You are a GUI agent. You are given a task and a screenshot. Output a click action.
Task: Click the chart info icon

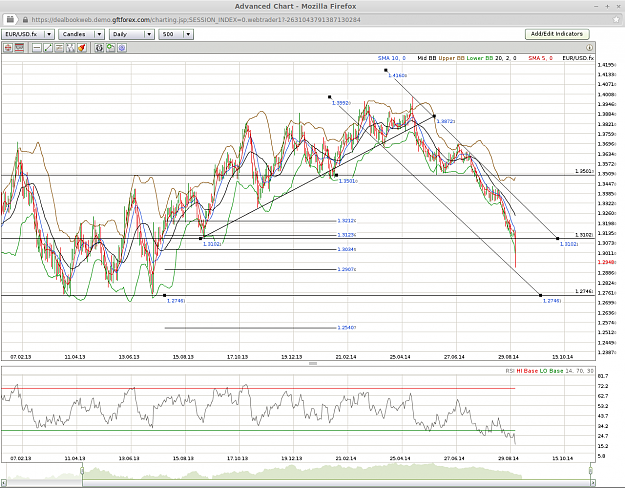pyautogui.click(x=589, y=47)
